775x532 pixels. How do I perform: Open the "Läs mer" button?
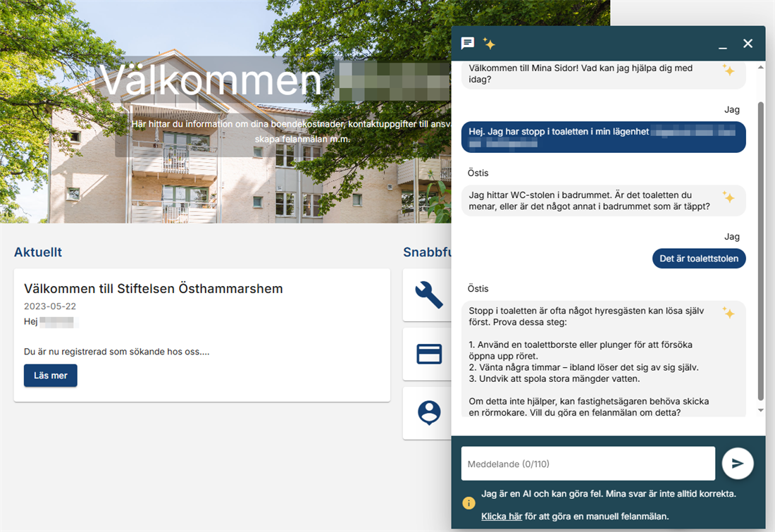click(51, 376)
